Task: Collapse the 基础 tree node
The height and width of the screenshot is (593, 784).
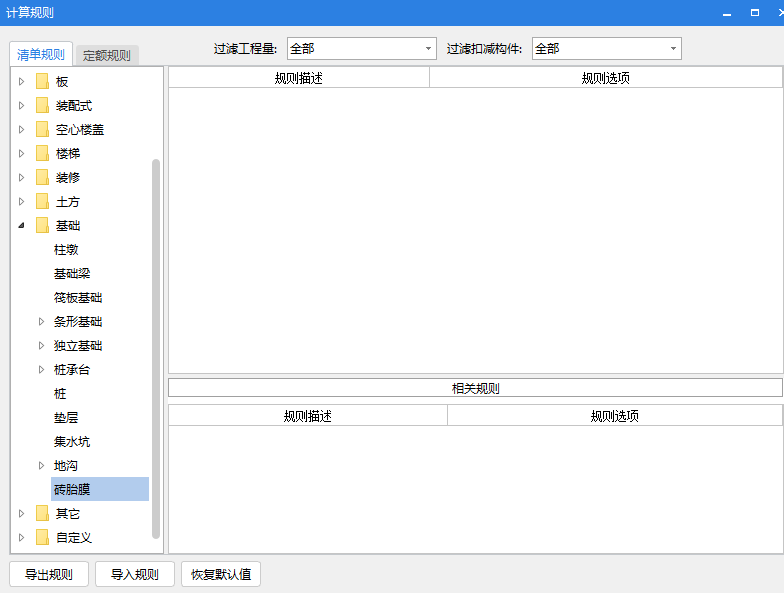Action: (x=22, y=226)
